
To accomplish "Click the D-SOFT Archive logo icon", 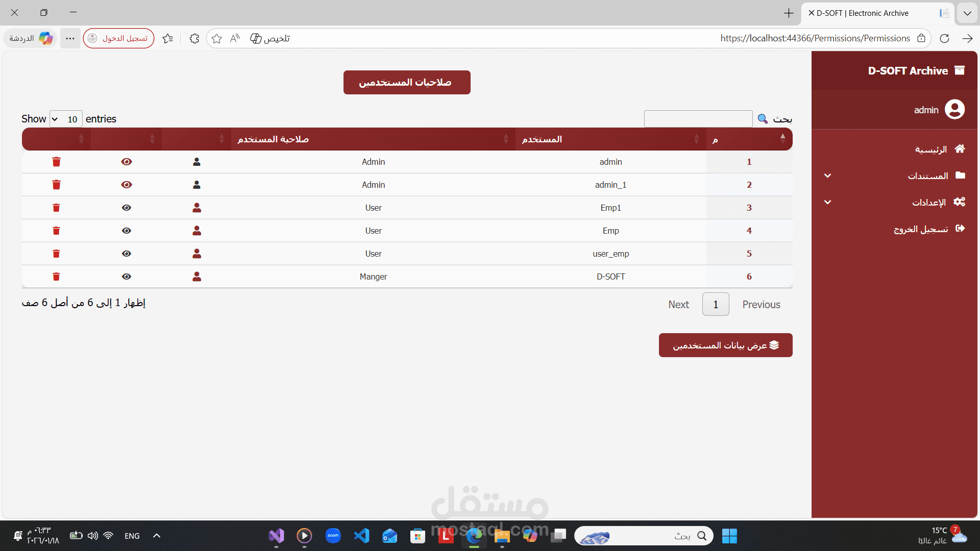I will click(x=960, y=70).
